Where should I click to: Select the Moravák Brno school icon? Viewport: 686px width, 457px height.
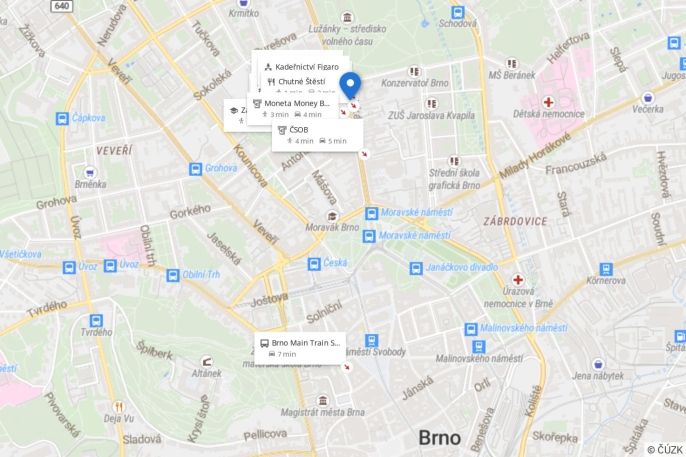pyautogui.click(x=332, y=216)
